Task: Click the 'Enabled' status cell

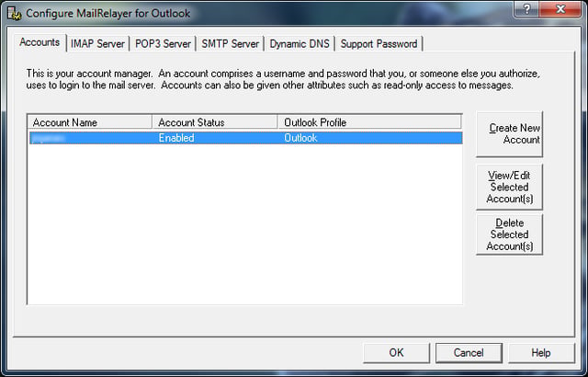Action: click(176, 138)
